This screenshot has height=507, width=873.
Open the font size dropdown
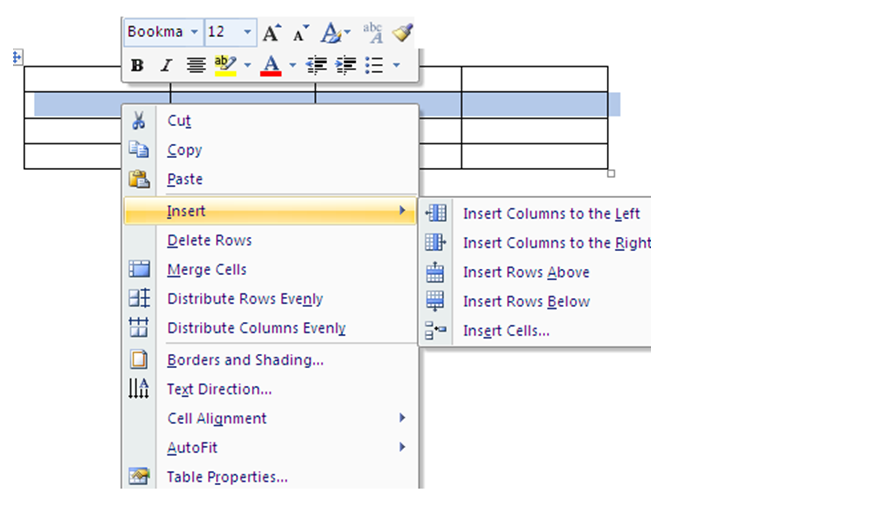(247, 32)
